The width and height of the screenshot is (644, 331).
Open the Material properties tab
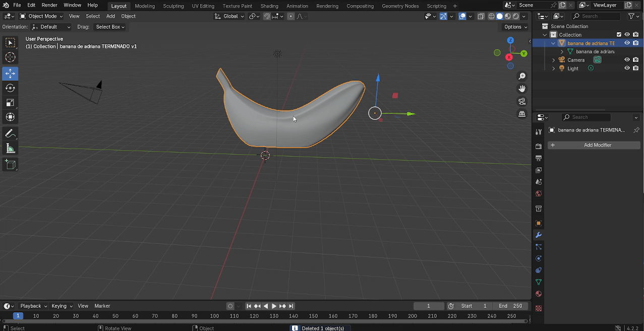pos(539,294)
